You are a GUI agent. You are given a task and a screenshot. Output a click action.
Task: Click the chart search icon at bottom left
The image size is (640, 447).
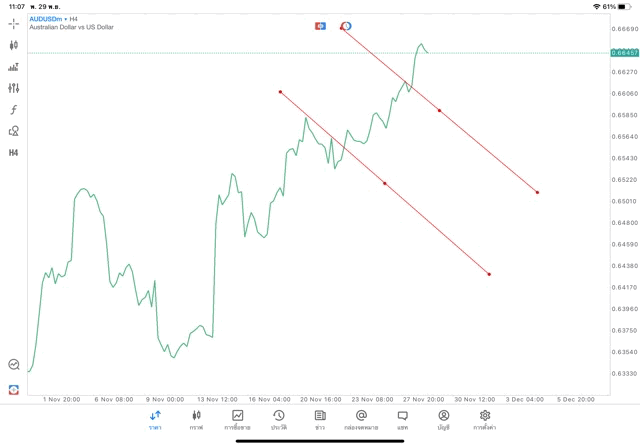pyautogui.click(x=14, y=365)
